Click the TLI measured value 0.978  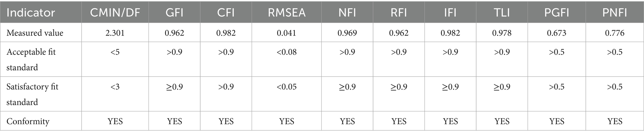coord(502,33)
